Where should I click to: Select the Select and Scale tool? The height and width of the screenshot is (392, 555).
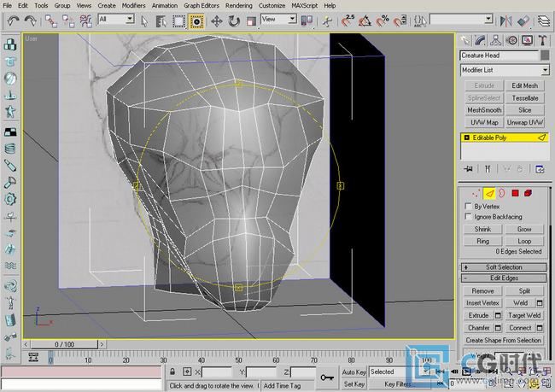click(x=251, y=21)
